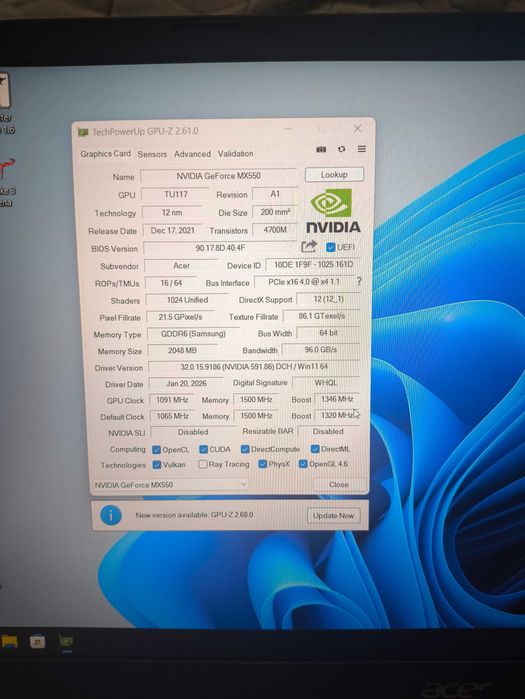Take a GPU-Z screenshot with camera icon
Image resolution: width=525 pixels, height=699 pixels.
click(321, 149)
